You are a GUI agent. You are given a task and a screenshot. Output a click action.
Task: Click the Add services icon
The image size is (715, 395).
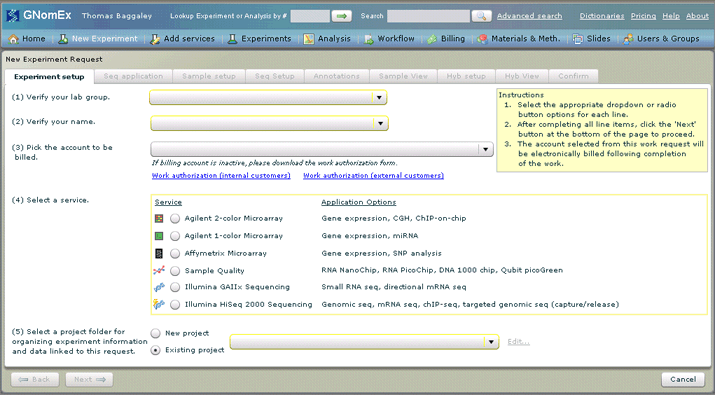pyautogui.click(x=155, y=39)
